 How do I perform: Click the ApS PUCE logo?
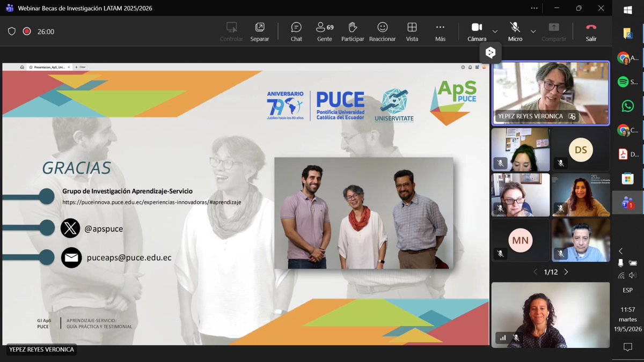pos(454,102)
